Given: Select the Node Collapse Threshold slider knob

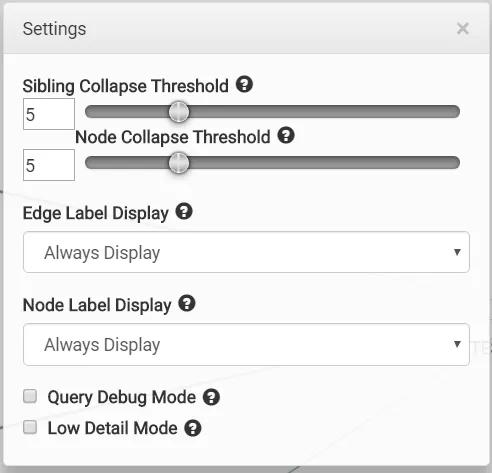Looking at the screenshot, I should click(x=179, y=163).
